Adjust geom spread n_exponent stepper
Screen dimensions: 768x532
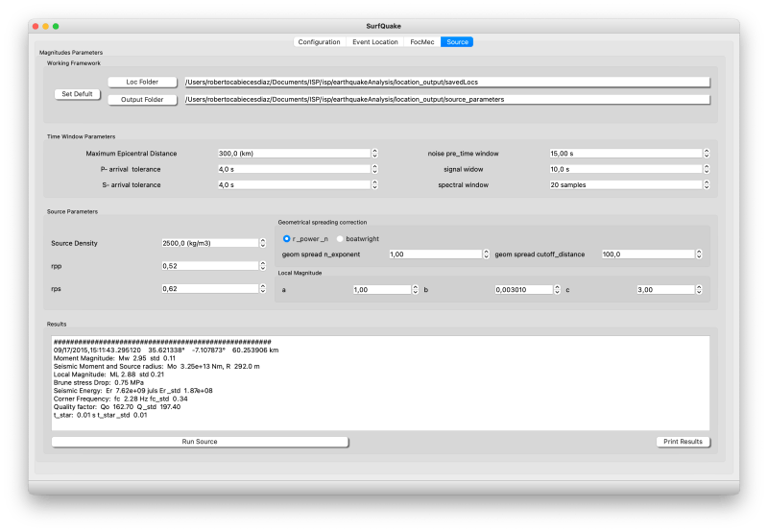coord(487,254)
